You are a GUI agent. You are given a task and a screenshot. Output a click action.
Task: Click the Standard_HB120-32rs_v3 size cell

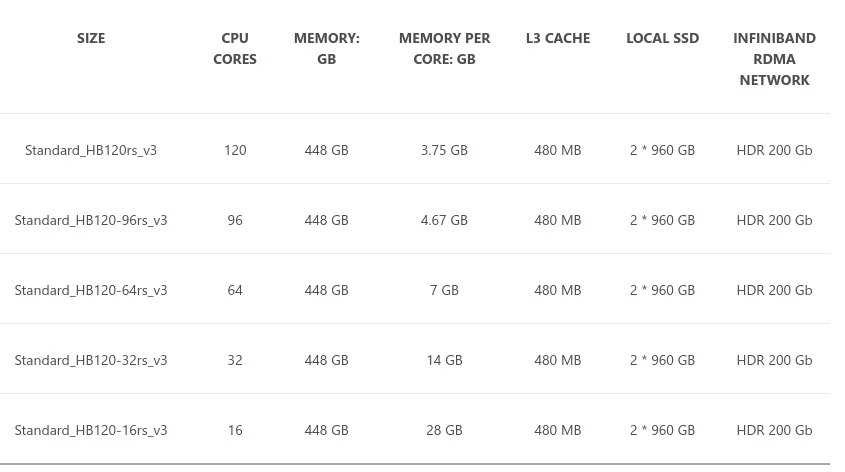click(91, 360)
